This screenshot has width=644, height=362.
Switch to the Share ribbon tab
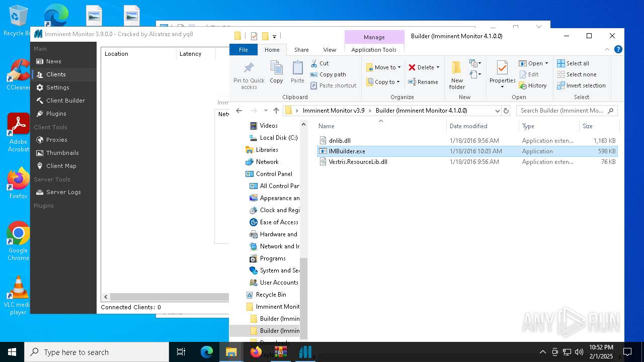(301, 50)
